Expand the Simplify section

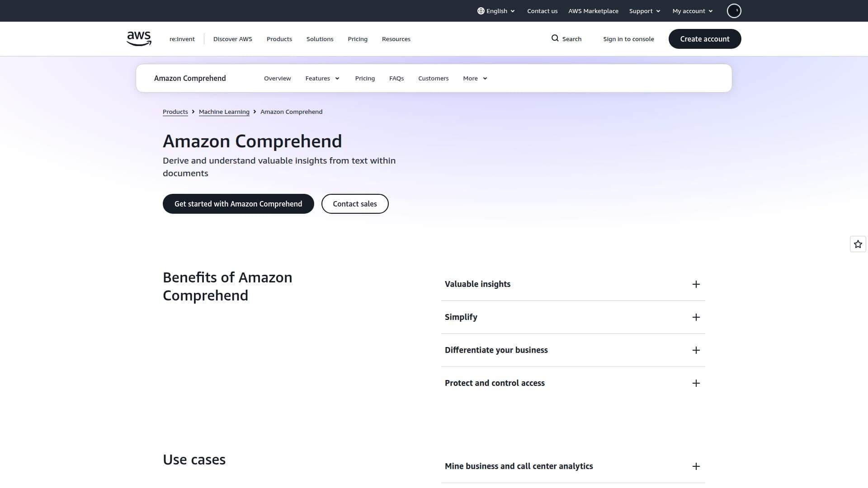tap(573, 317)
